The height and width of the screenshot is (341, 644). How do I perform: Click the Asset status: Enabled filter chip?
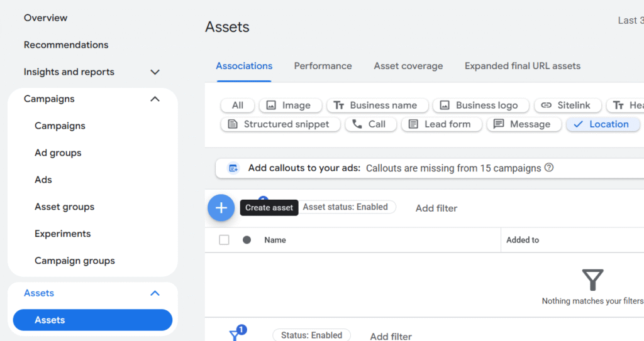[345, 207]
